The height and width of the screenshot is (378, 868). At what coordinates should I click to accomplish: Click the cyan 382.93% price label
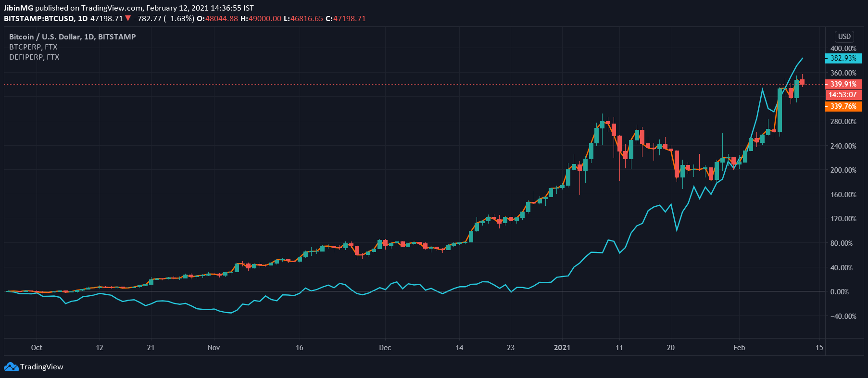click(843, 58)
